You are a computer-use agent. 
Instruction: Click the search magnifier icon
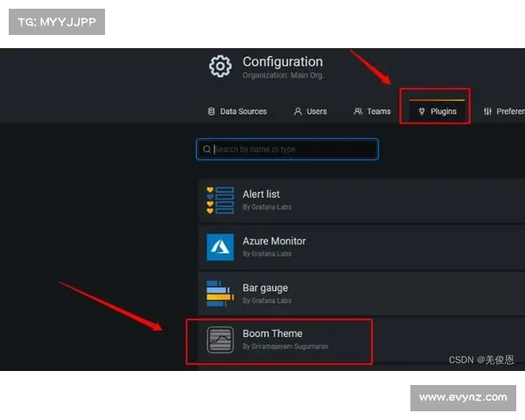point(206,149)
